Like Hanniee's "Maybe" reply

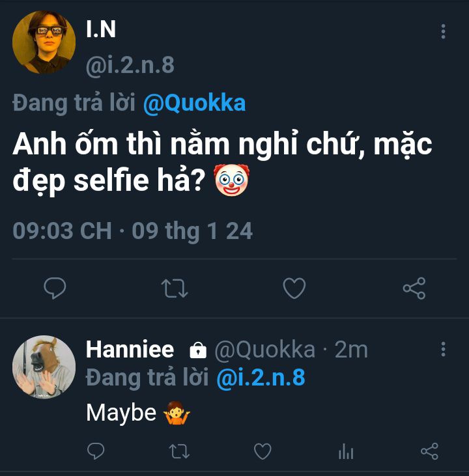pos(263,451)
